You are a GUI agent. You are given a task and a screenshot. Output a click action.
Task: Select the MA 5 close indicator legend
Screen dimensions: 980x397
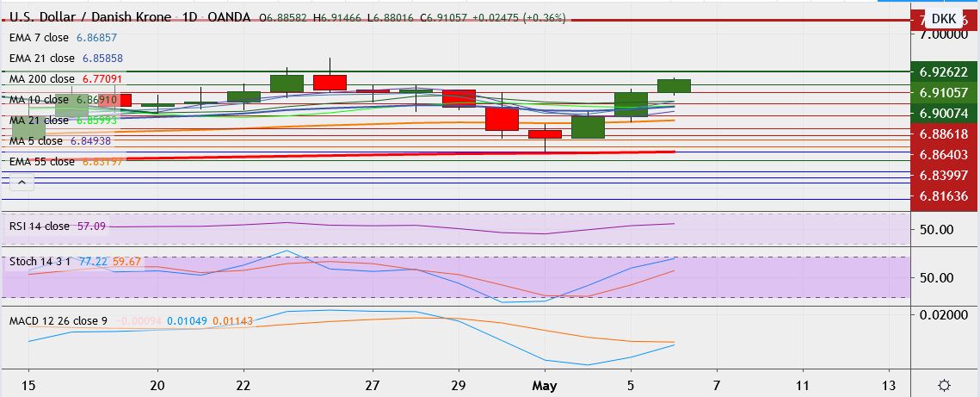pyautogui.click(x=38, y=141)
